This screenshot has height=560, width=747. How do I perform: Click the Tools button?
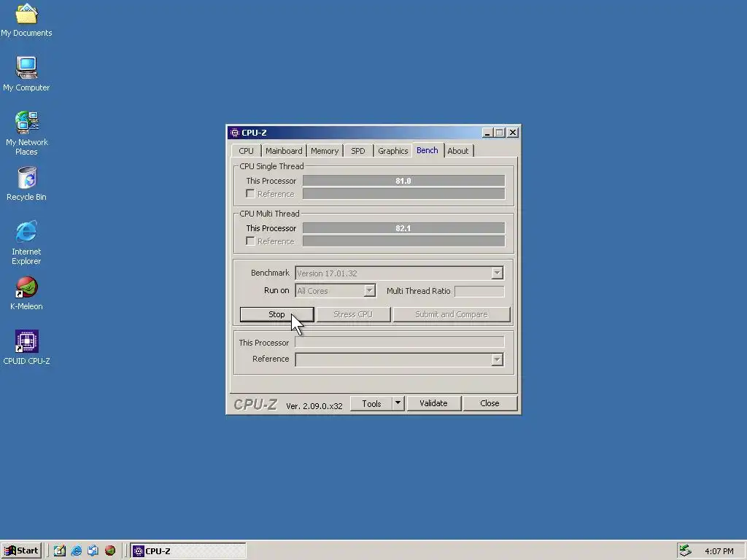371,403
